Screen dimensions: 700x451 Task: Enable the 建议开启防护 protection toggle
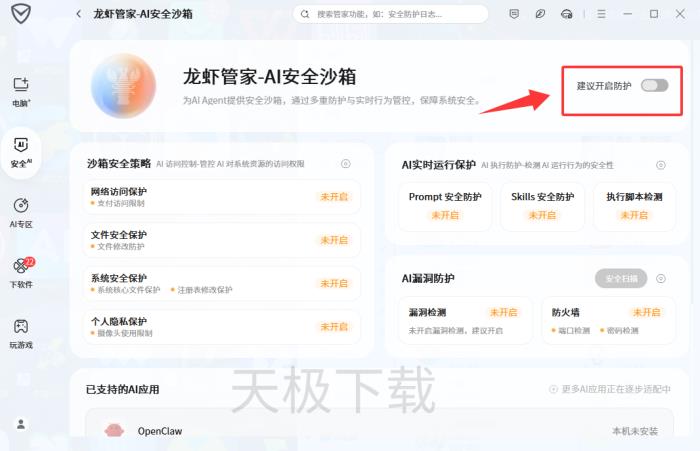(x=654, y=86)
